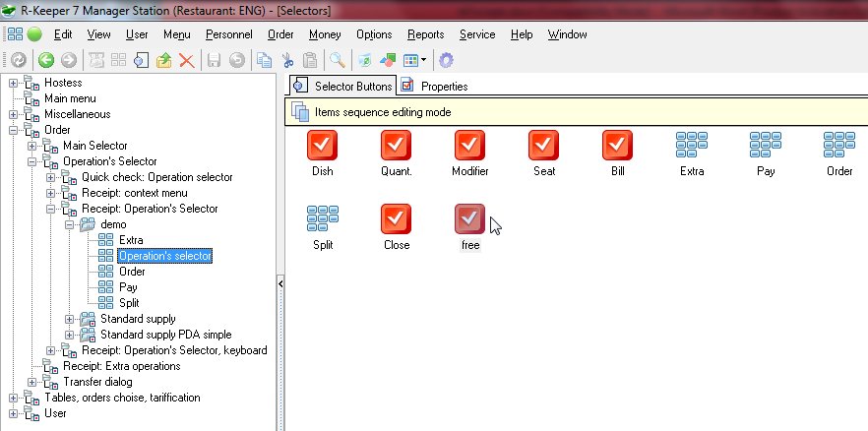
Task: Click the grayed people group toolbar icon
Action: pyautogui.click(x=96, y=60)
